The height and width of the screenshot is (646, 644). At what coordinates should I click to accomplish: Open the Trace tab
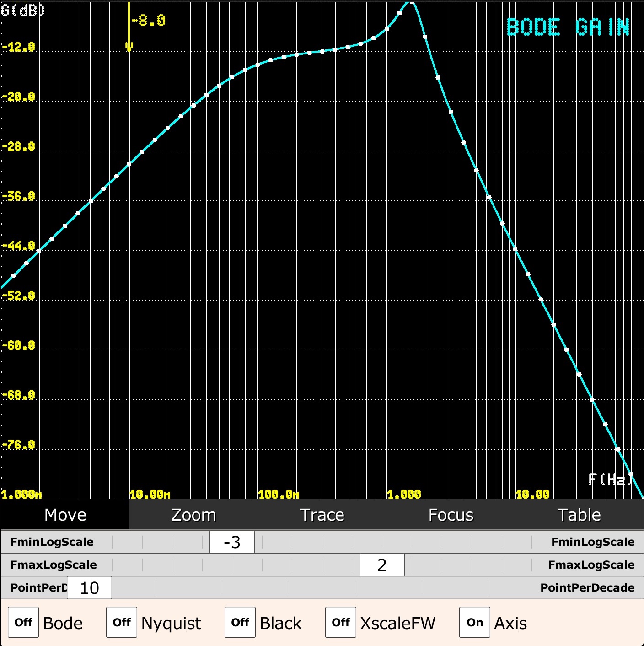pyautogui.click(x=322, y=515)
